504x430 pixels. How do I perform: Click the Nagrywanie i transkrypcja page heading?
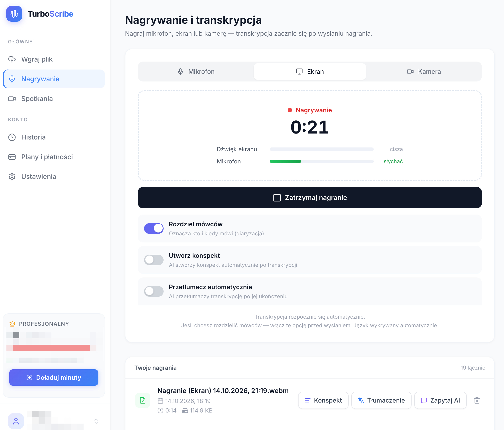(x=193, y=20)
